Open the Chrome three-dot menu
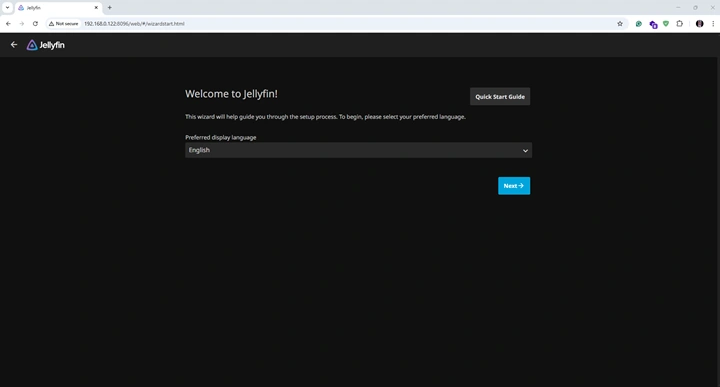The width and height of the screenshot is (720, 387). (x=713, y=24)
